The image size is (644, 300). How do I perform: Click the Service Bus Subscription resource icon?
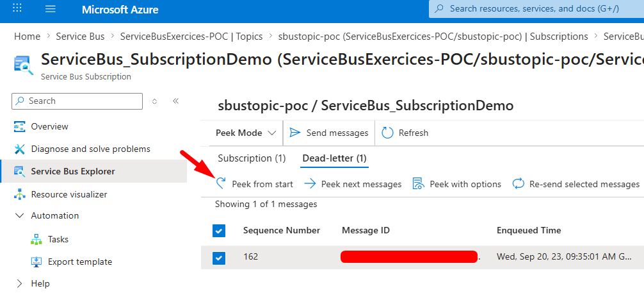point(24,66)
